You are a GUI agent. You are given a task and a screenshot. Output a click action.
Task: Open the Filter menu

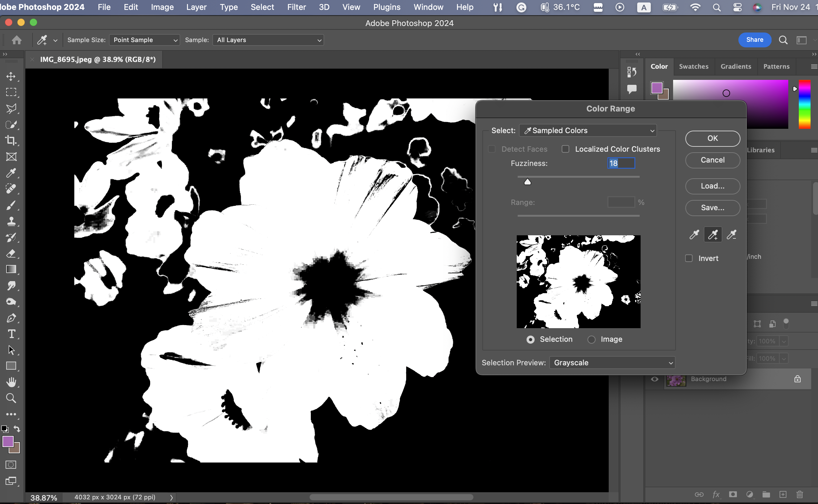[296, 7]
